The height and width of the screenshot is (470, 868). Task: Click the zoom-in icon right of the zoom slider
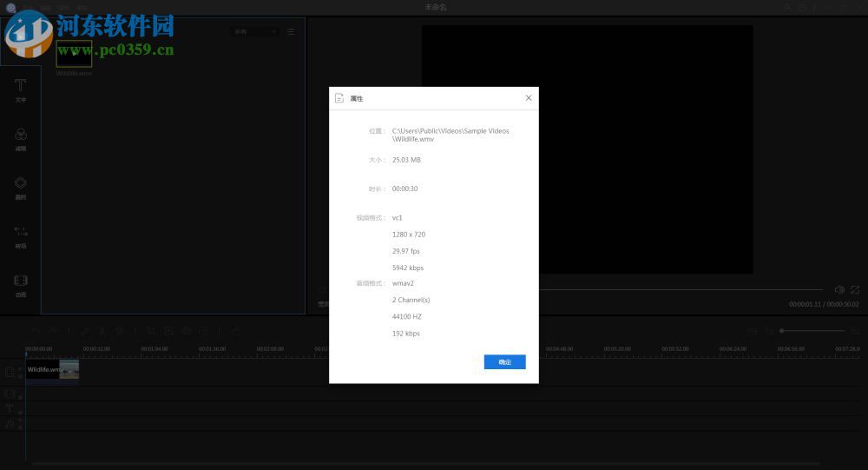coord(856,331)
